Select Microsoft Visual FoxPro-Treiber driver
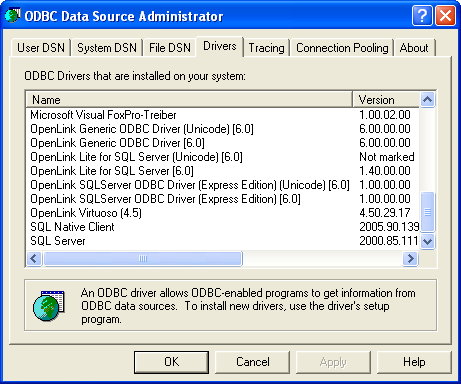This screenshot has width=461, height=384. click(x=103, y=115)
